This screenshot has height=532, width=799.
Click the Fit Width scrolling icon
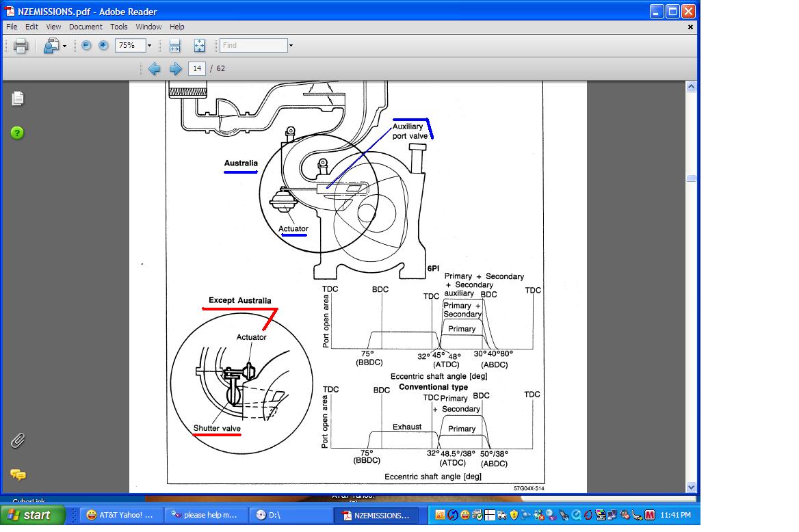click(x=174, y=46)
